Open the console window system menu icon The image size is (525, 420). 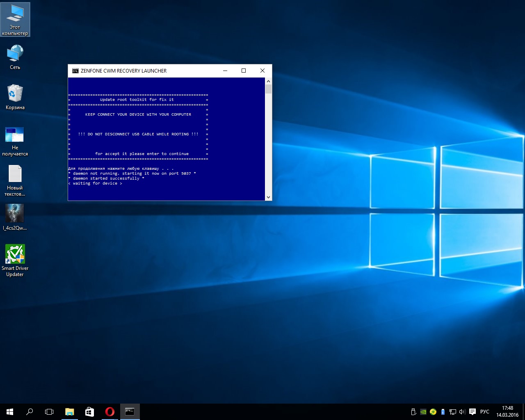pyautogui.click(x=75, y=71)
